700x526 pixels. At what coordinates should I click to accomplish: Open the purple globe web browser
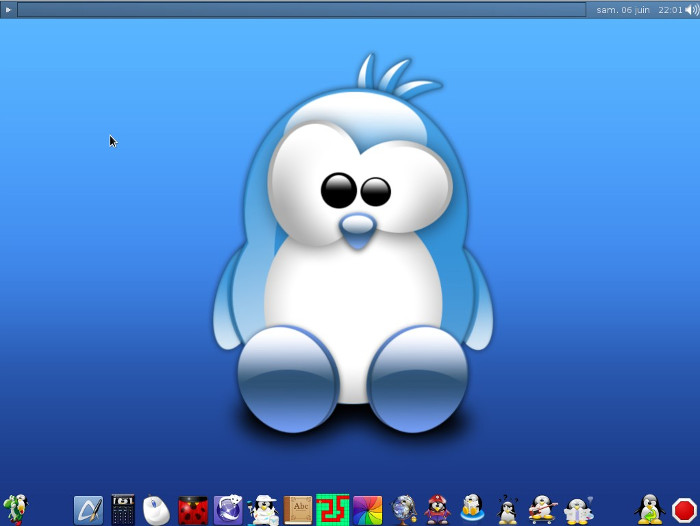click(x=228, y=510)
